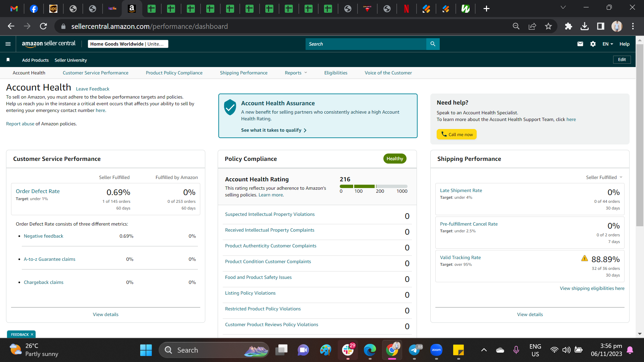Click the Valid Tracking Rate warning triangle
This screenshot has width=644, height=362.
pos(584,258)
